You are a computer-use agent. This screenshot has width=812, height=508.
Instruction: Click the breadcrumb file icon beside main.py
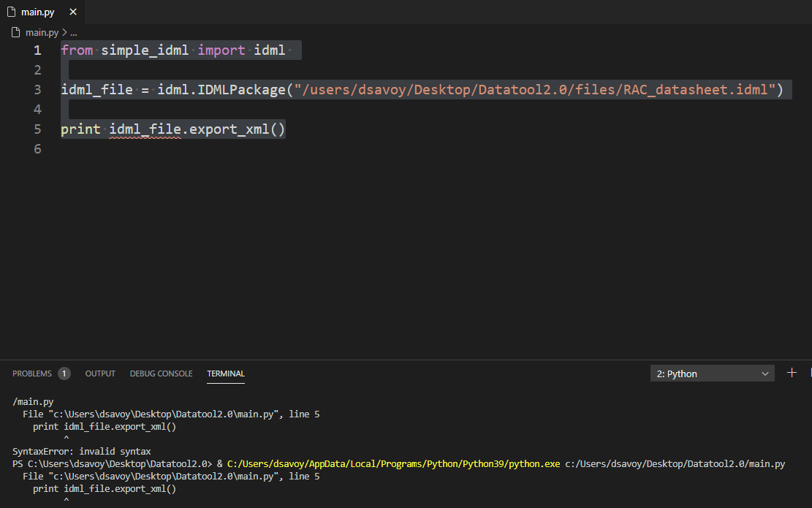tap(16, 32)
